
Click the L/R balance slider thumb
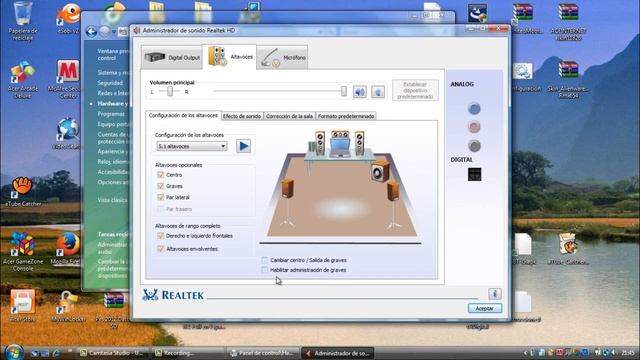pyautogui.click(x=170, y=91)
